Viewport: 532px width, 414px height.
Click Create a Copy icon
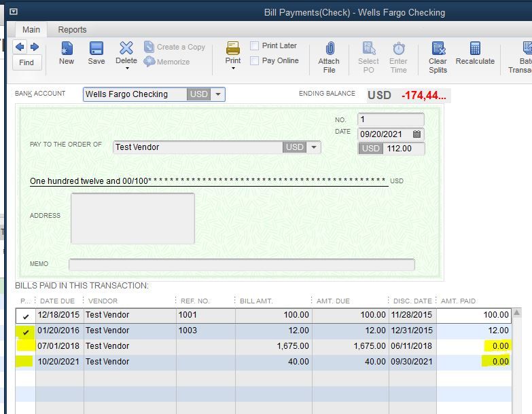(x=149, y=47)
